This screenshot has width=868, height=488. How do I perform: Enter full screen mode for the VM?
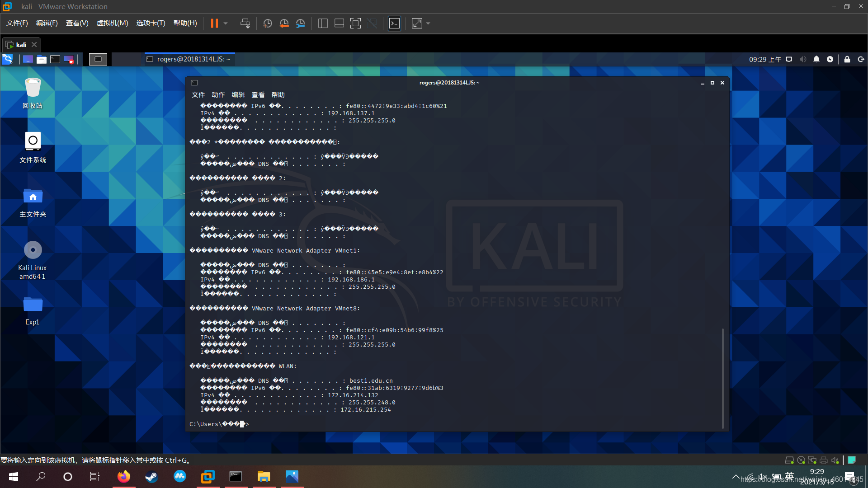355,23
